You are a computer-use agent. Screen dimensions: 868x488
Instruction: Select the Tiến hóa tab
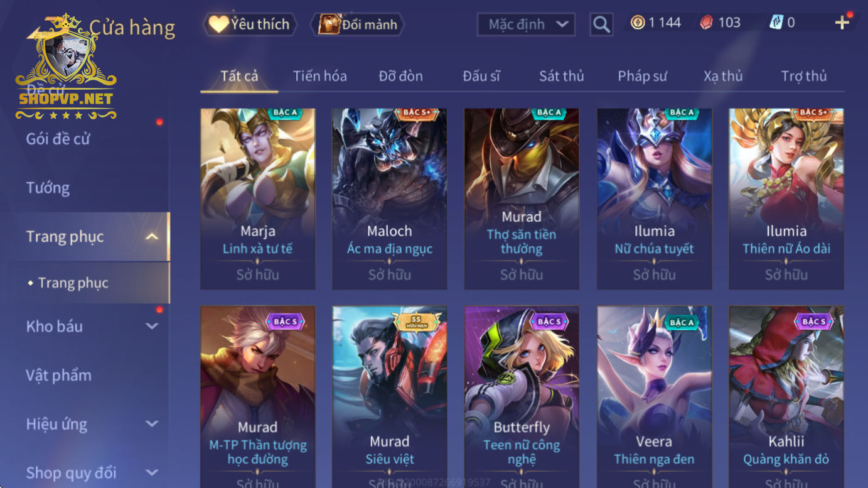point(319,76)
